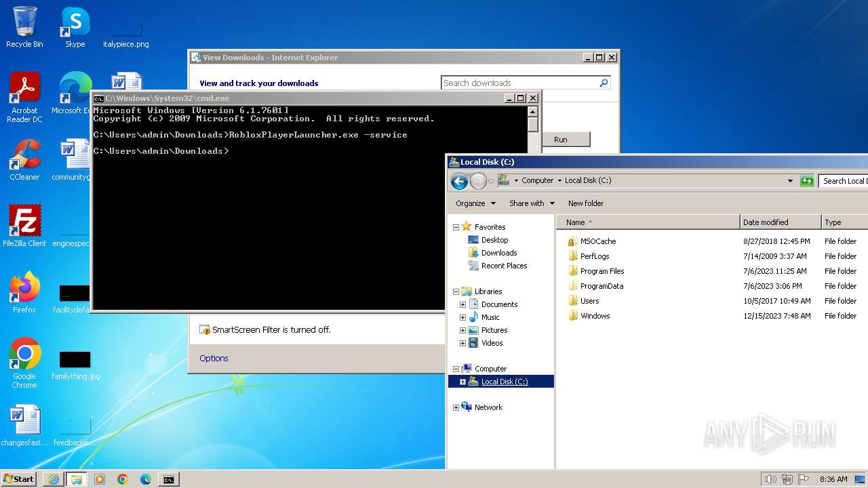Click the Start button
Screen dimensions: 868x488
pyautogui.click(x=18, y=479)
